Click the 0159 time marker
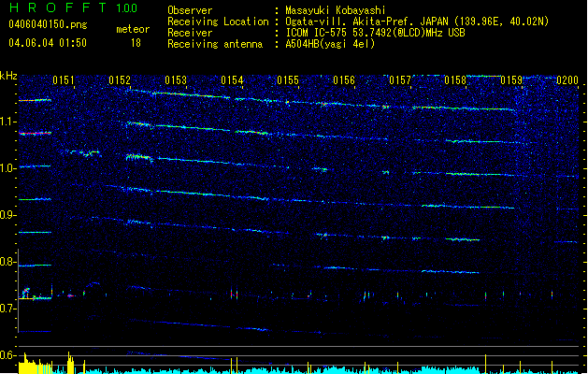 [511, 81]
